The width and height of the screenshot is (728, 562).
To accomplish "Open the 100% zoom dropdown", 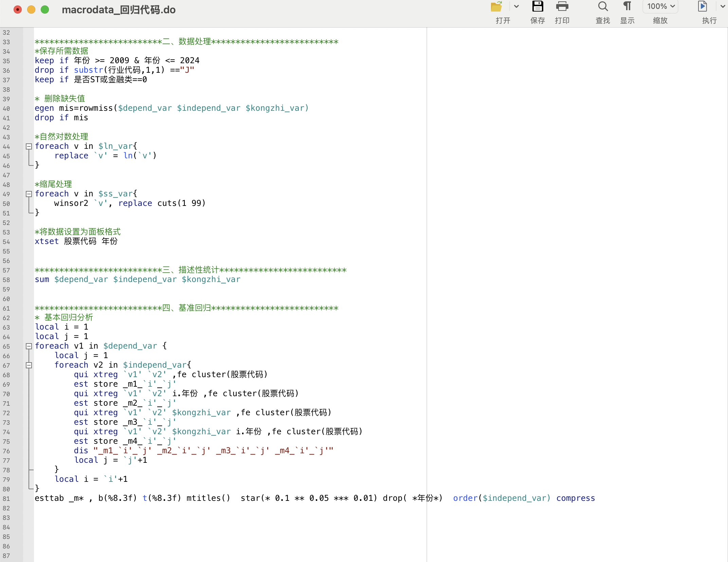I will (x=660, y=6).
